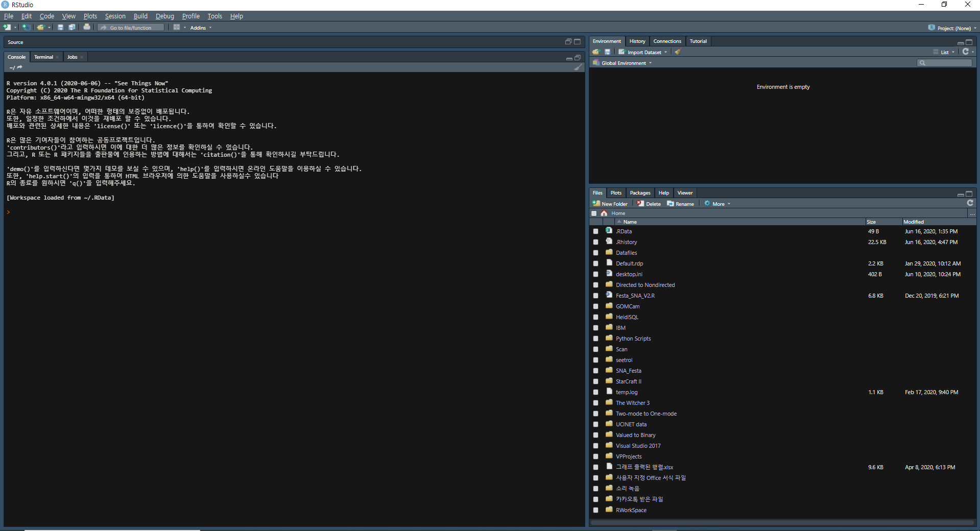
Task: Click the Open an existing file icon
Action: pyautogui.click(x=40, y=28)
